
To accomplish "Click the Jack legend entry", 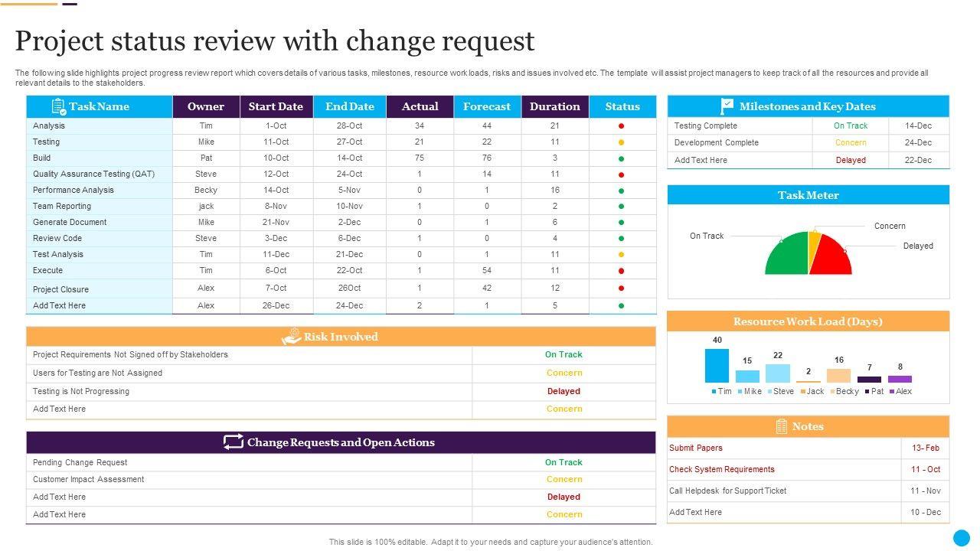I will click(x=812, y=391).
